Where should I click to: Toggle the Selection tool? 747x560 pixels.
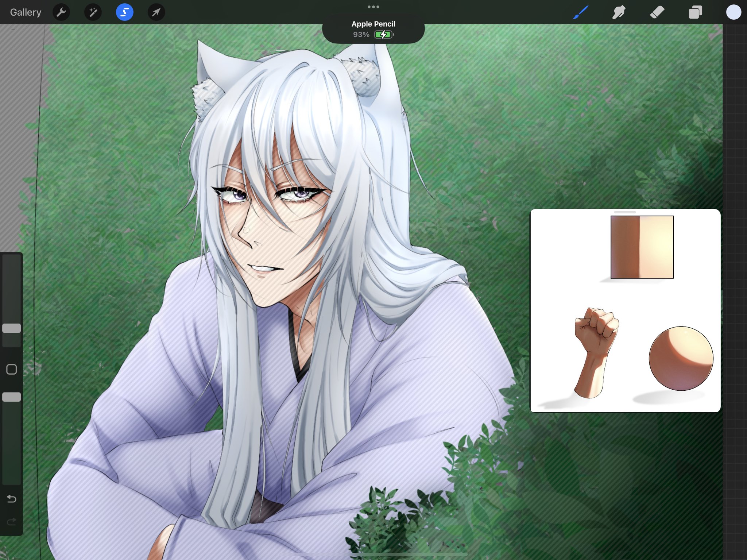click(x=124, y=12)
